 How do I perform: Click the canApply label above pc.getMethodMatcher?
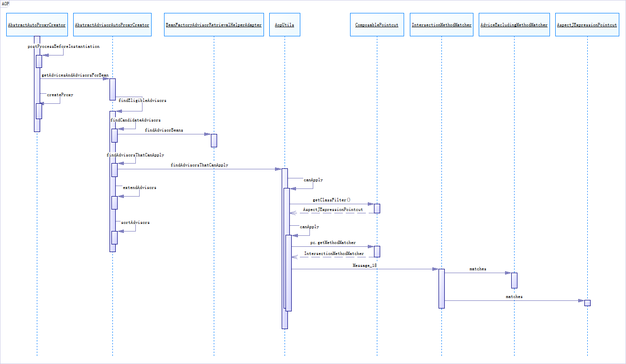(x=309, y=227)
